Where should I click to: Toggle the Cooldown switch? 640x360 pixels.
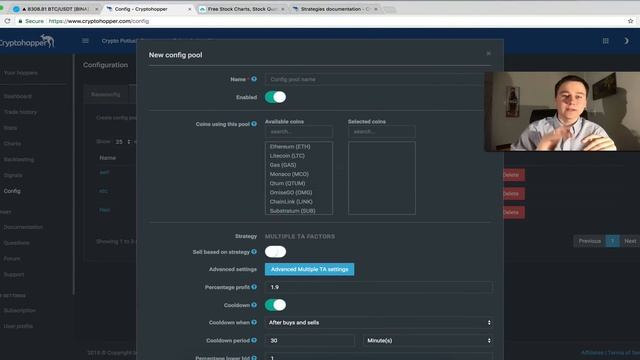276,305
